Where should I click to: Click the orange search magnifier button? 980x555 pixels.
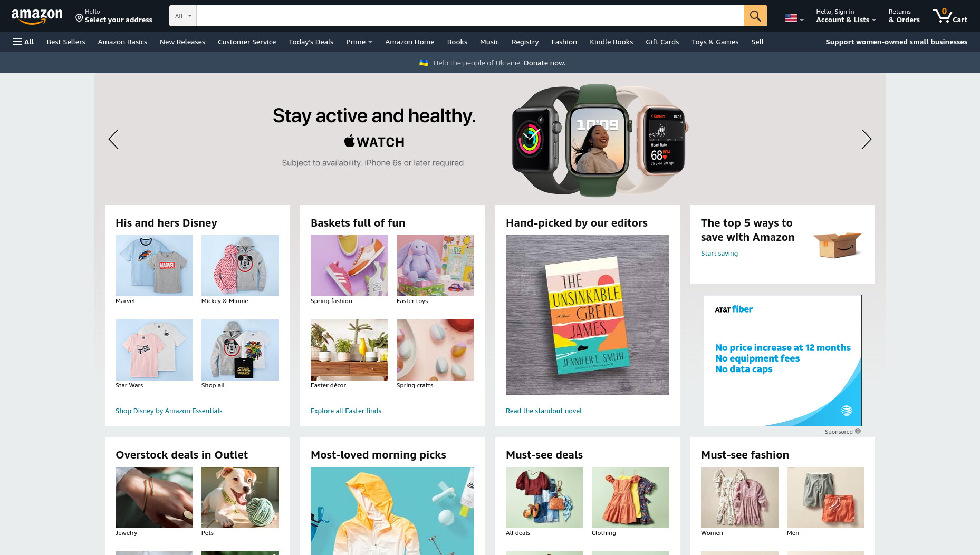pyautogui.click(x=755, y=16)
